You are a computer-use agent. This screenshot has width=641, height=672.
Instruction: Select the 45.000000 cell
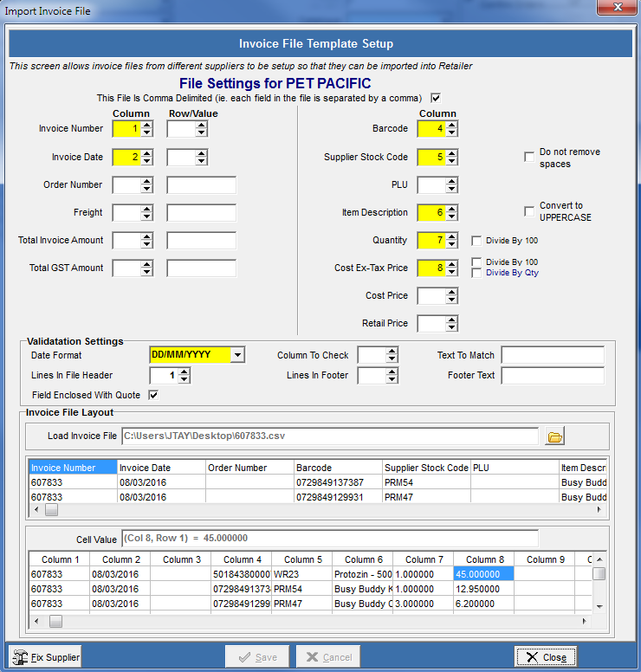point(483,574)
